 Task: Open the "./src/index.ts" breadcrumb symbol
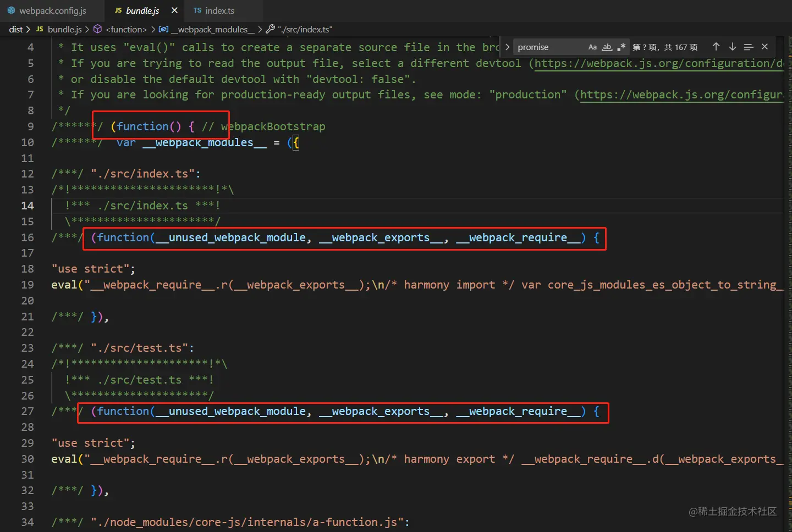pos(305,29)
